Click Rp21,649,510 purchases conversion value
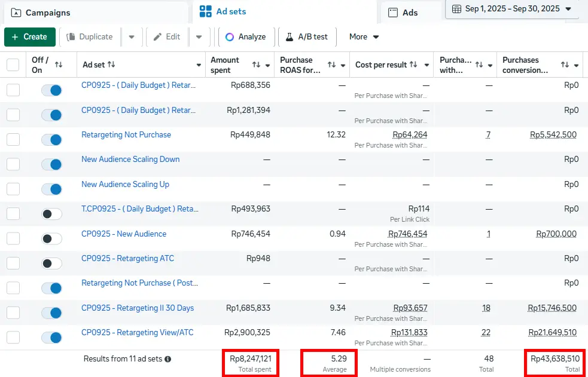588x377 pixels. click(x=552, y=333)
